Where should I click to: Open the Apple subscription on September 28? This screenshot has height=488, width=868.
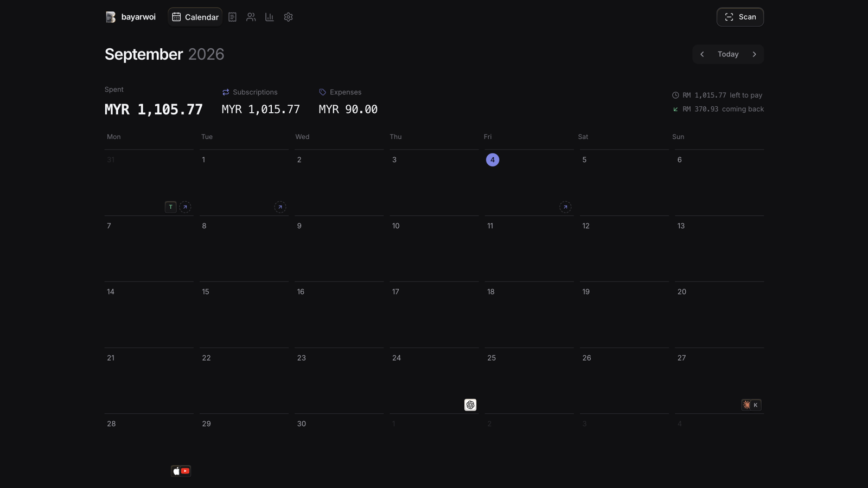pos(176,471)
